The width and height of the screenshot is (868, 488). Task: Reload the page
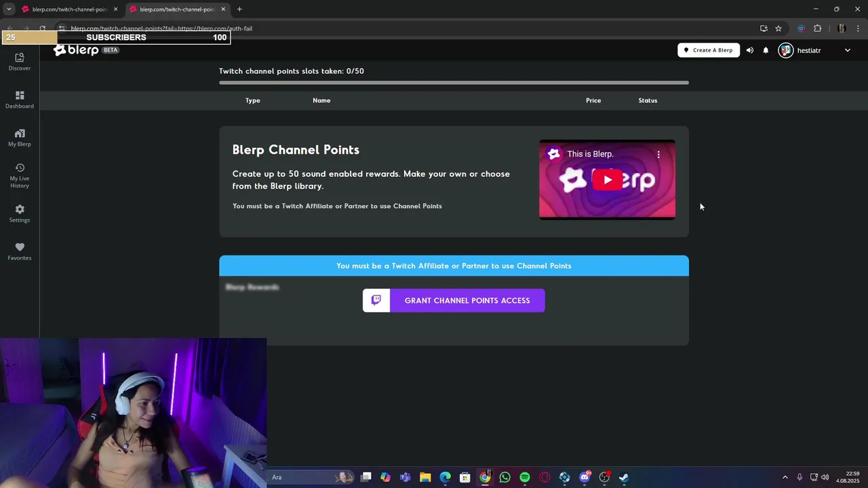[42, 28]
